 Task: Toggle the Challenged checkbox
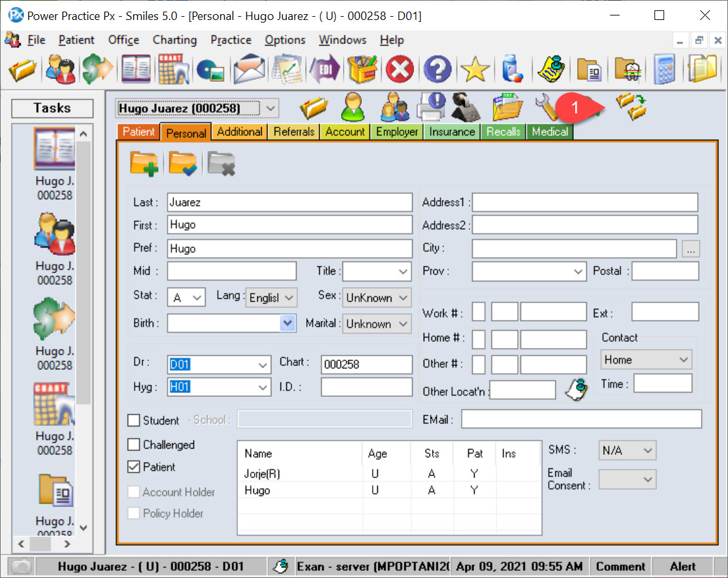[133, 445]
